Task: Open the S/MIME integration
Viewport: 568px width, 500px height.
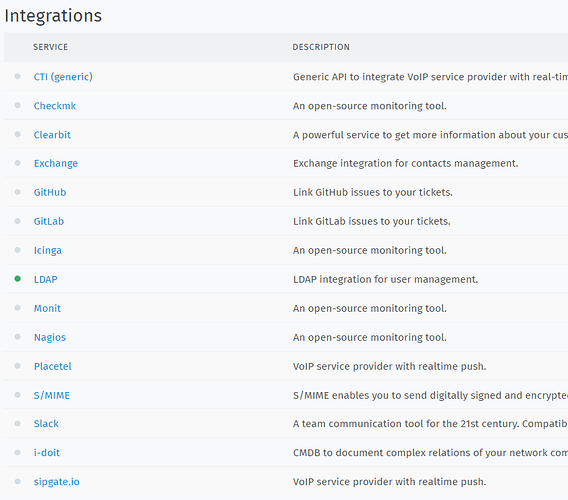Action: [x=52, y=395]
